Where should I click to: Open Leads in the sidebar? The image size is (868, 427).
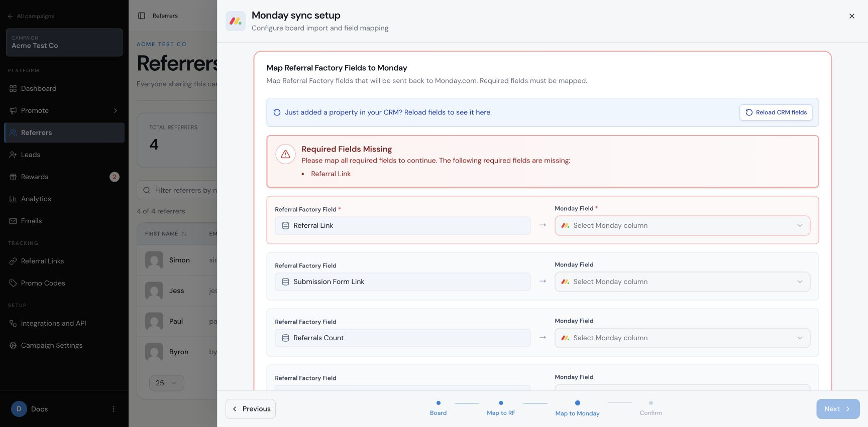(x=64, y=155)
